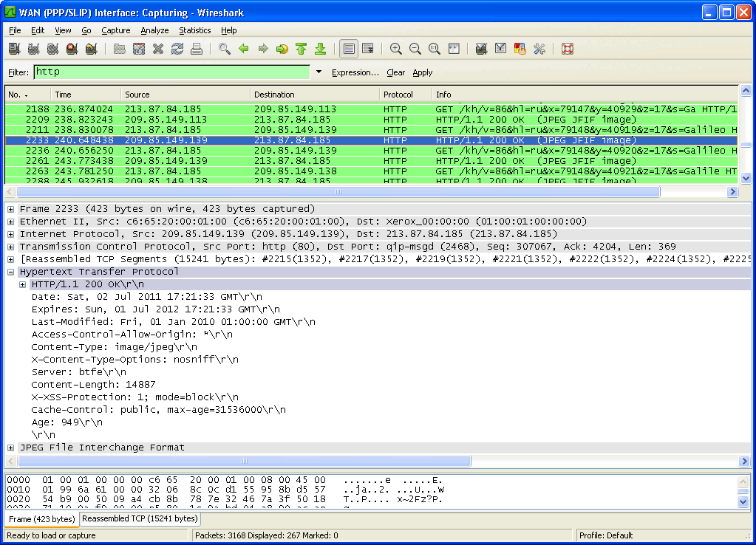Viewport: 756px width, 545px height.
Task: Open the filter history dropdown arrow
Action: 319,72
